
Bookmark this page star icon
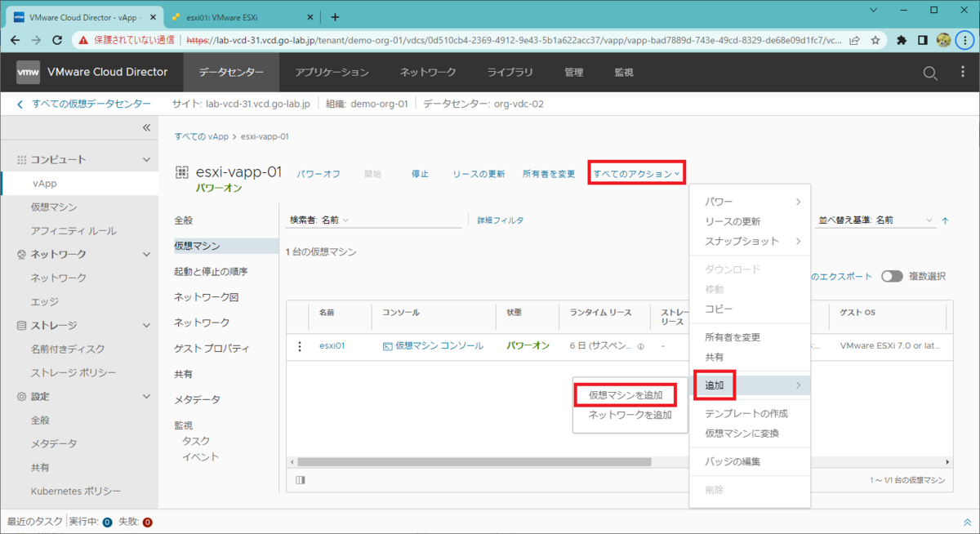[x=875, y=39]
